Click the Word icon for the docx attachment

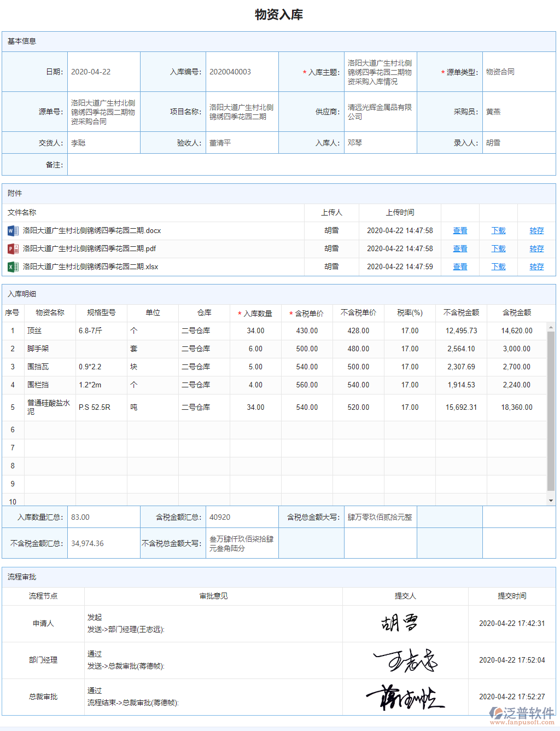click(x=13, y=231)
